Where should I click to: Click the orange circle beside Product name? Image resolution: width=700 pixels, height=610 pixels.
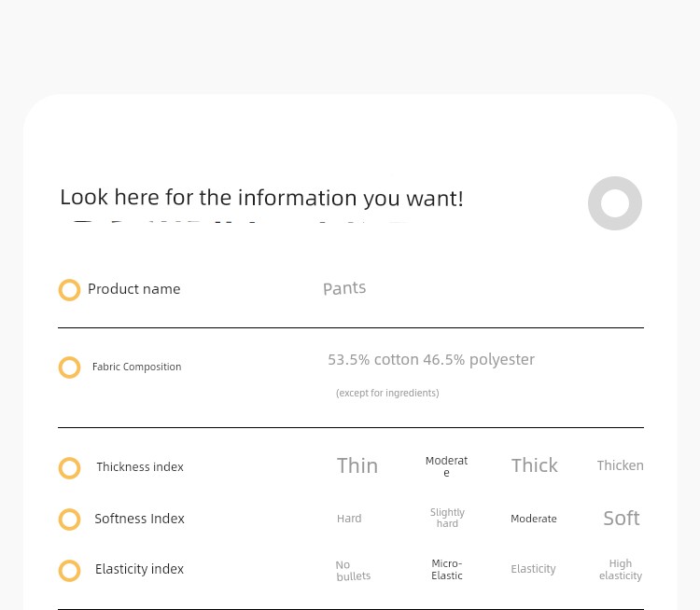coord(69,290)
